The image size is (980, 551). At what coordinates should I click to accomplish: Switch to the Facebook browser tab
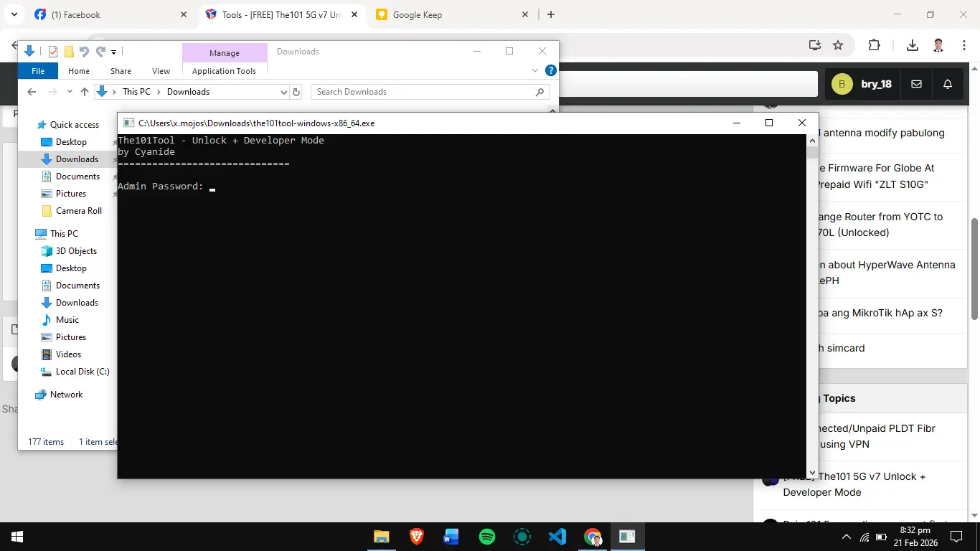coord(111,14)
